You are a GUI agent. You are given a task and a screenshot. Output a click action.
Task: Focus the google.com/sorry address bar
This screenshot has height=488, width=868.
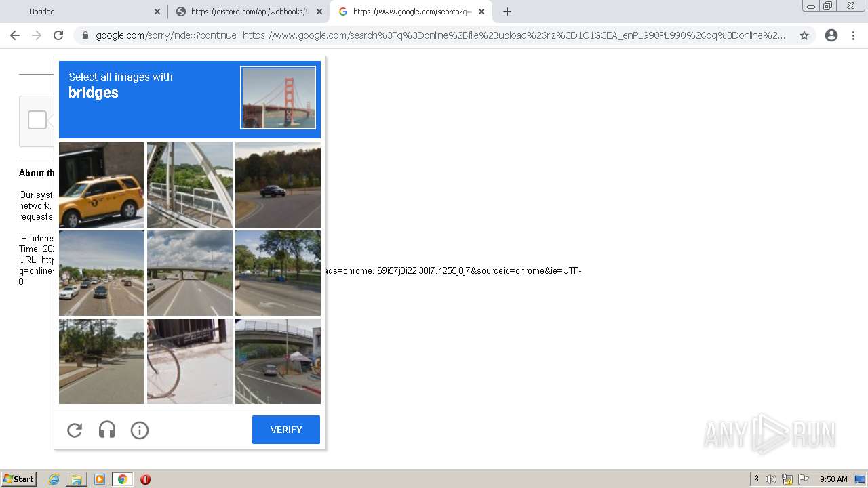coord(441,35)
